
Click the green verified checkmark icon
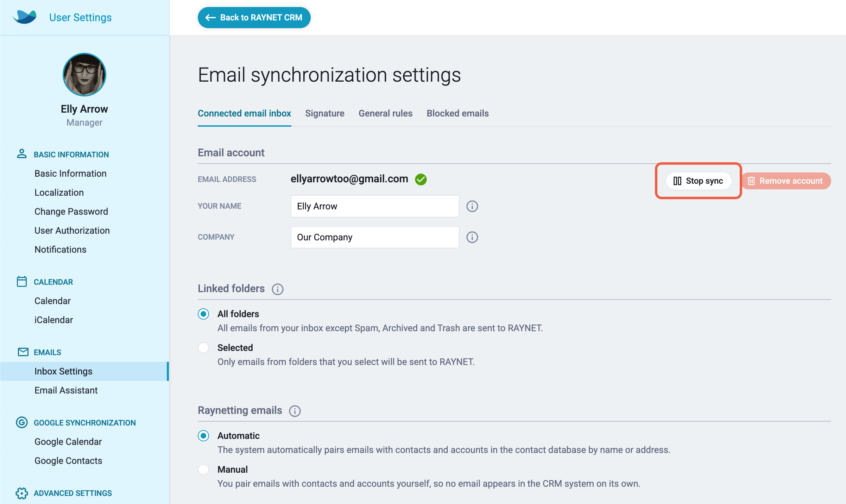click(x=421, y=179)
